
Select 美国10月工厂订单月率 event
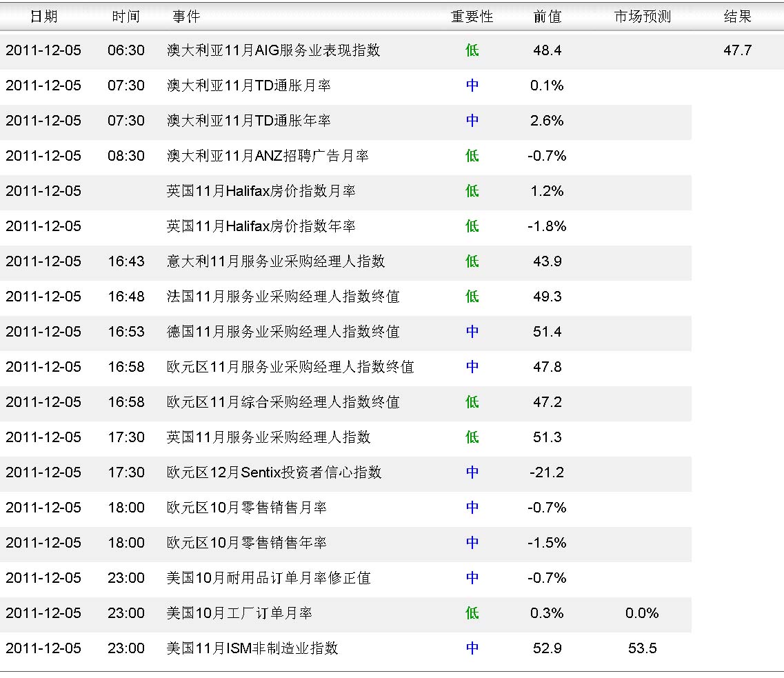[x=239, y=613]
